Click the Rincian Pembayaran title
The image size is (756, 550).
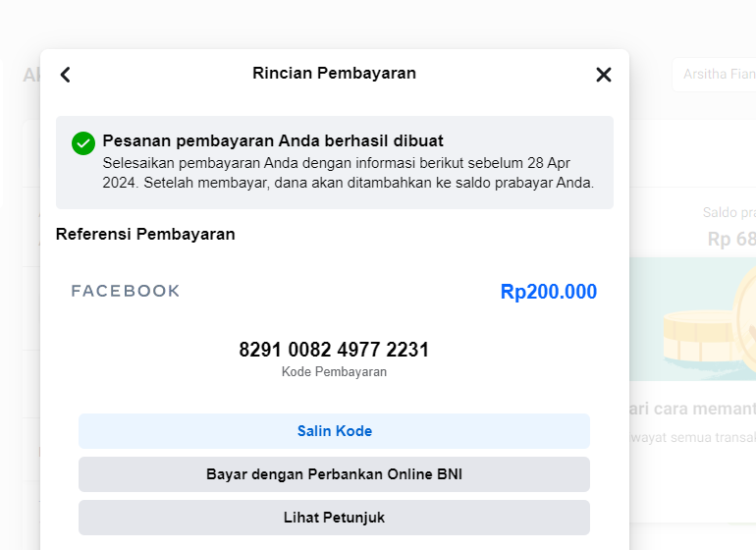tap(334, 73)
